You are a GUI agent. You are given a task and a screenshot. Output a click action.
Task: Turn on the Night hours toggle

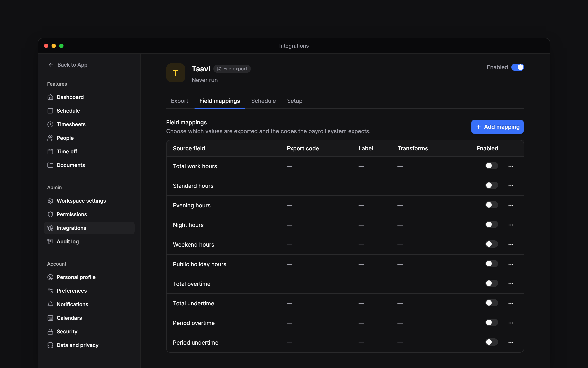tap(492, 225)
